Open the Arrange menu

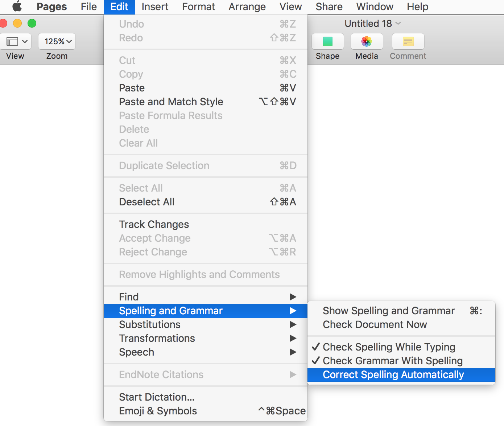247,7
